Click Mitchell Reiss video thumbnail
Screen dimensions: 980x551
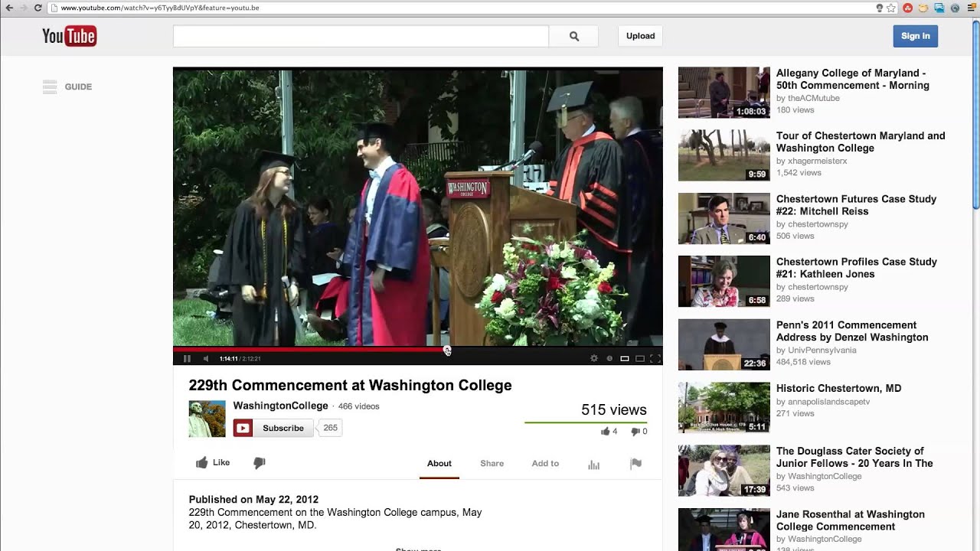pyautogui.click(x=724, y=218)
